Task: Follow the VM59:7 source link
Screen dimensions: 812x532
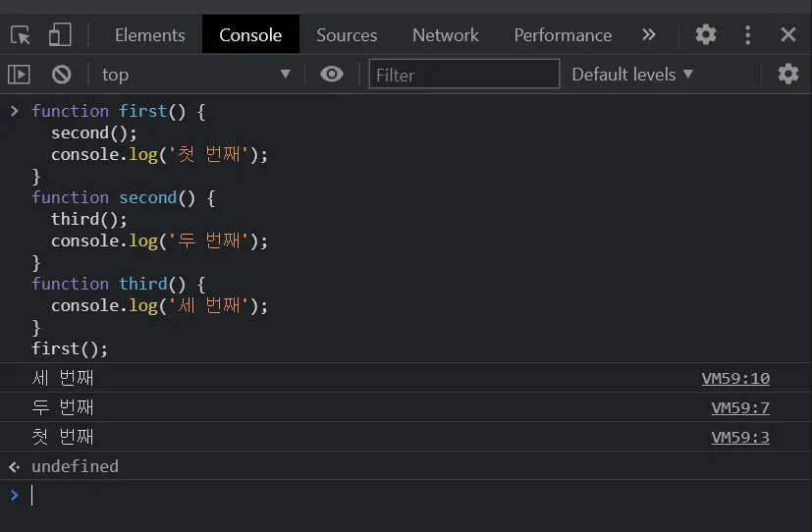Action: click(x=740, y=408)
